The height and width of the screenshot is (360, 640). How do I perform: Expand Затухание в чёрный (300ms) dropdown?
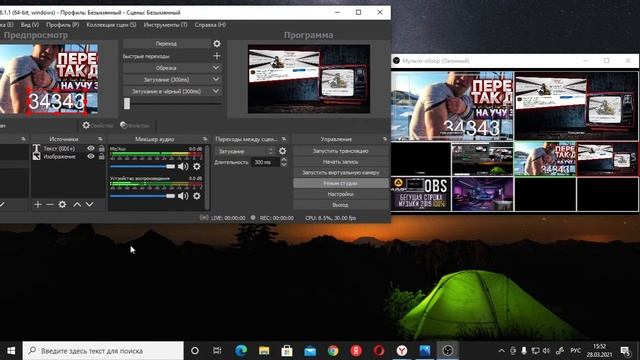pyautogui.click(x=216, y=91)
